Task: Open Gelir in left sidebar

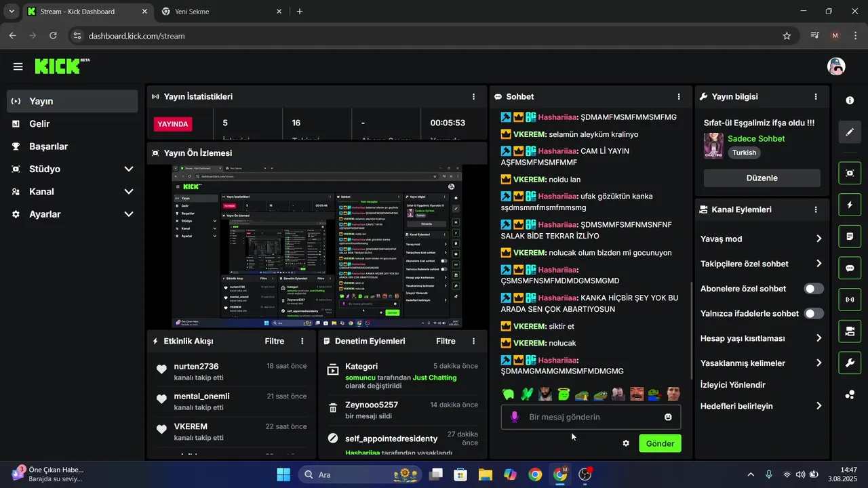Action: pos(73,123)
